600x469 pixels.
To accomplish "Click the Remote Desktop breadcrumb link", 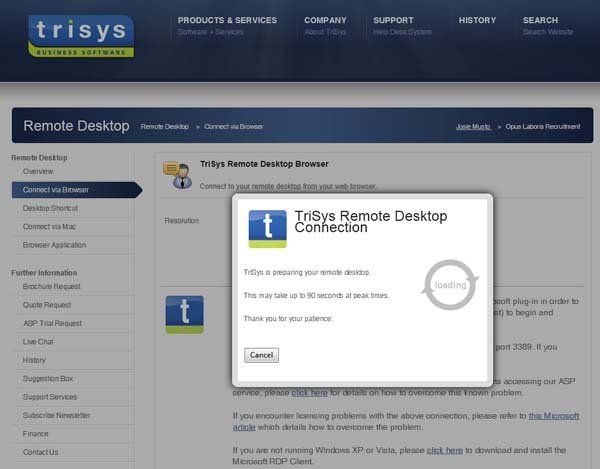I will point(165,127).
